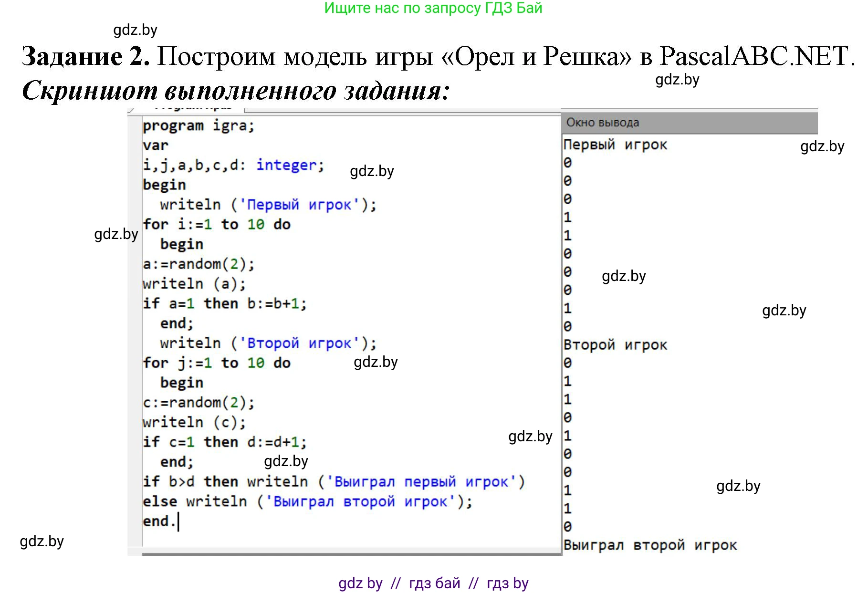Open the purple 'гдз бай' footer link
The width and height of the screenshot is (868, 593).
click(x=434, y=583)
